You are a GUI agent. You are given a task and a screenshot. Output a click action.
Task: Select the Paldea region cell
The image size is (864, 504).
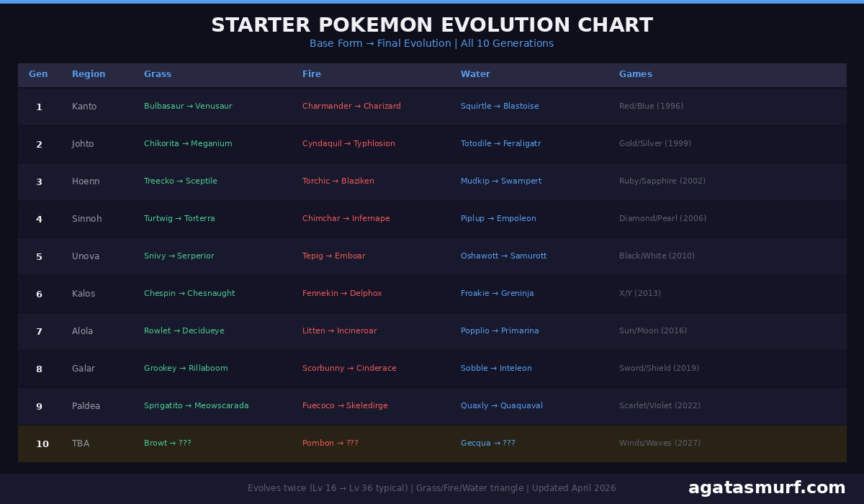(86, 406)
